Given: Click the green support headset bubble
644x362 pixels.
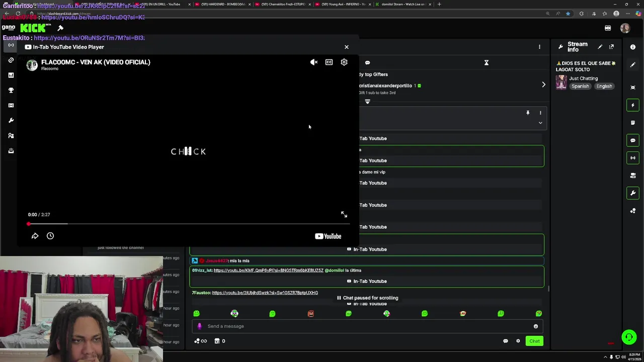Looking at the screenshot, I should 629,337.
